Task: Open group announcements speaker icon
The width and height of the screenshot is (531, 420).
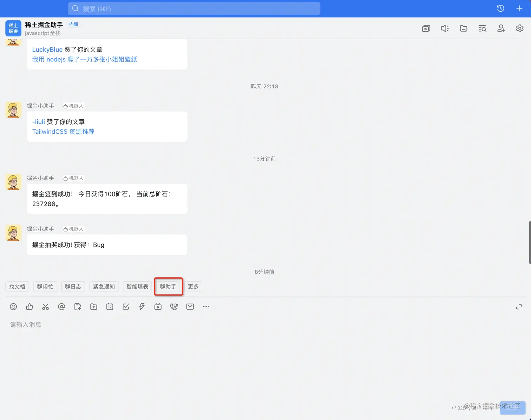Action: pos(445,28)
